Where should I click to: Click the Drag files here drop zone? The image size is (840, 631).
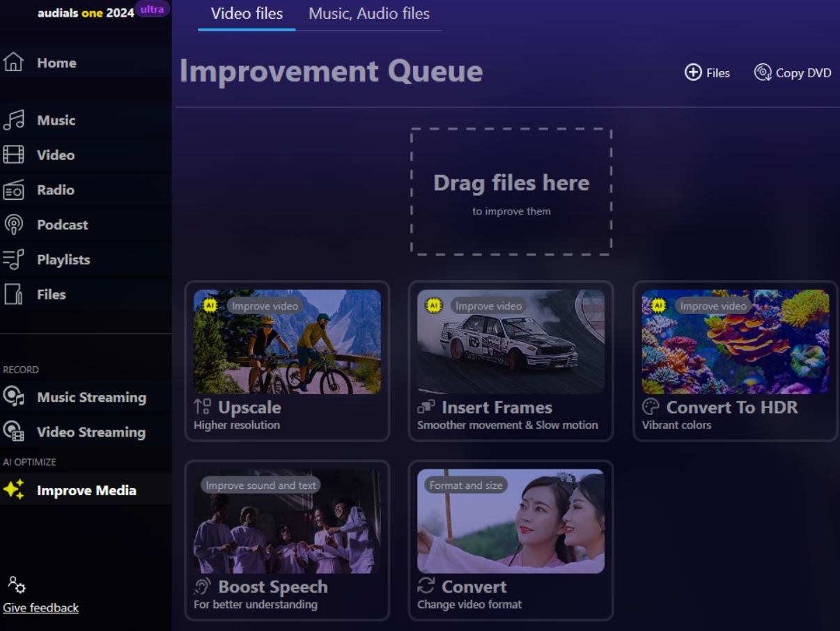[511, 192]
